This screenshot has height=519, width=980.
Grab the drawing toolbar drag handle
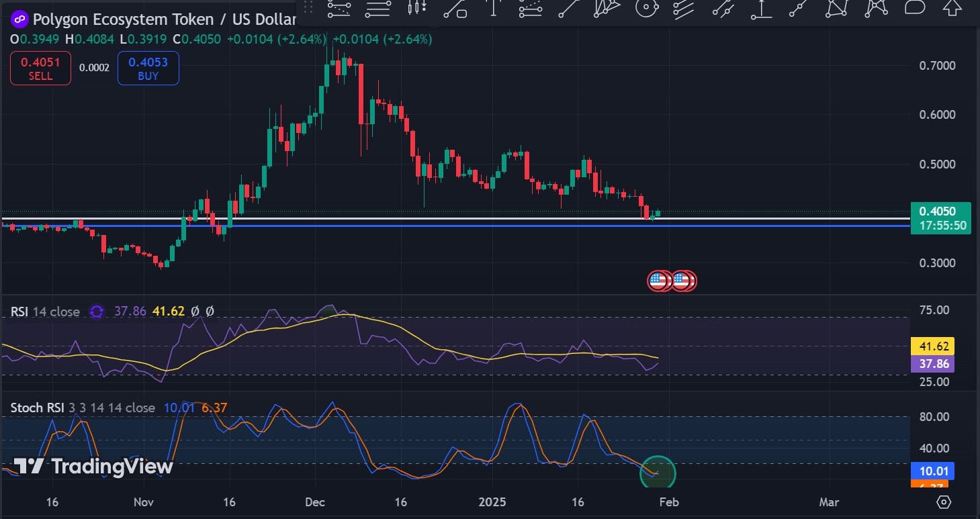308,8
